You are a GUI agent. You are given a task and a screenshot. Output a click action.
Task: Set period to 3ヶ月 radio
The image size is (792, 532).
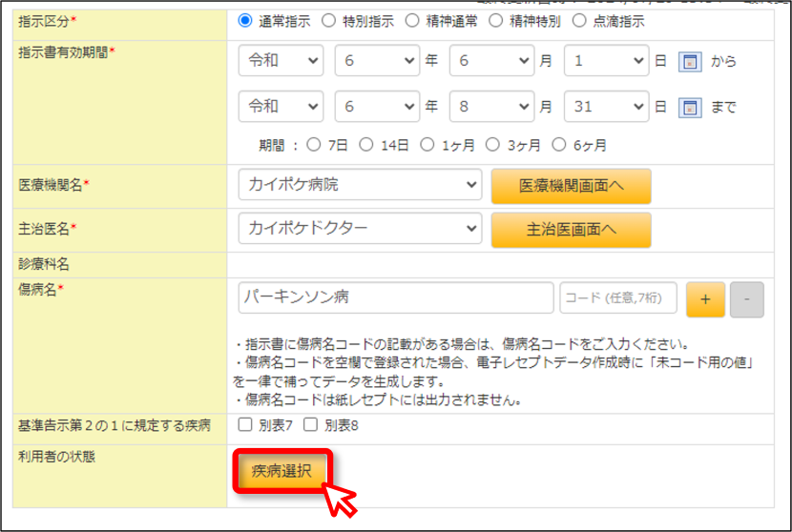pos(492,145)
